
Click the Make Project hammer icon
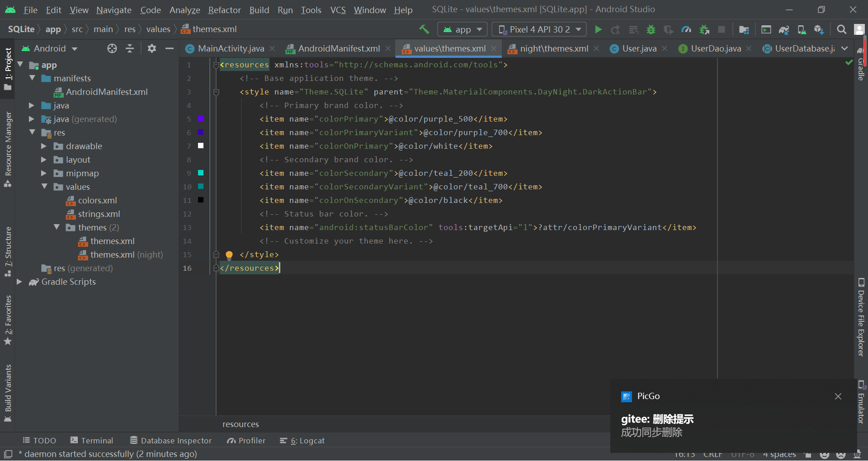424,29
